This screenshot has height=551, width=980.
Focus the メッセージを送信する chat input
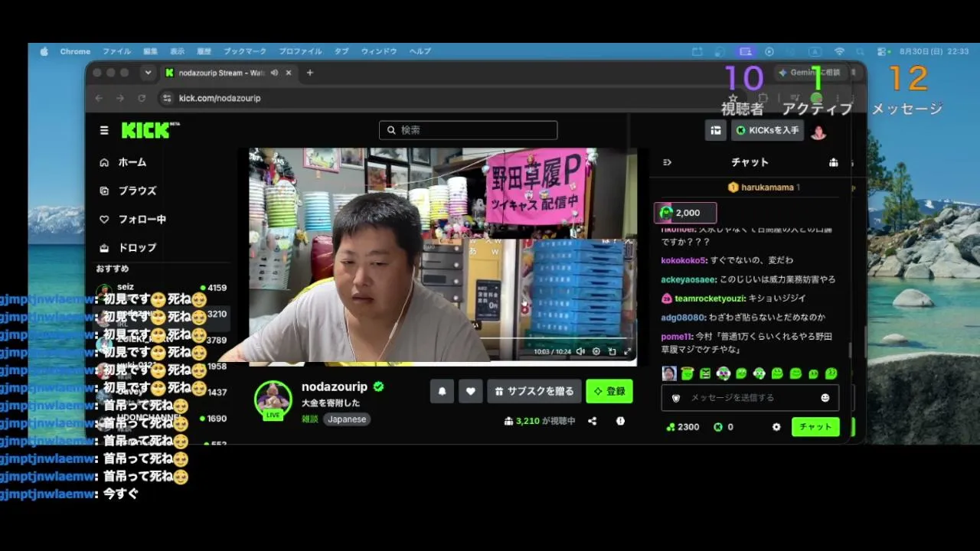[x=750, y=398]
